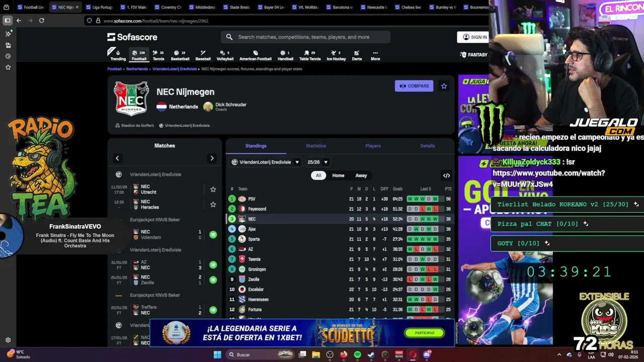Viewport: 644px width, 362px height.
Task: Open Spotify from the taskbar
Action: click(358, 354)
